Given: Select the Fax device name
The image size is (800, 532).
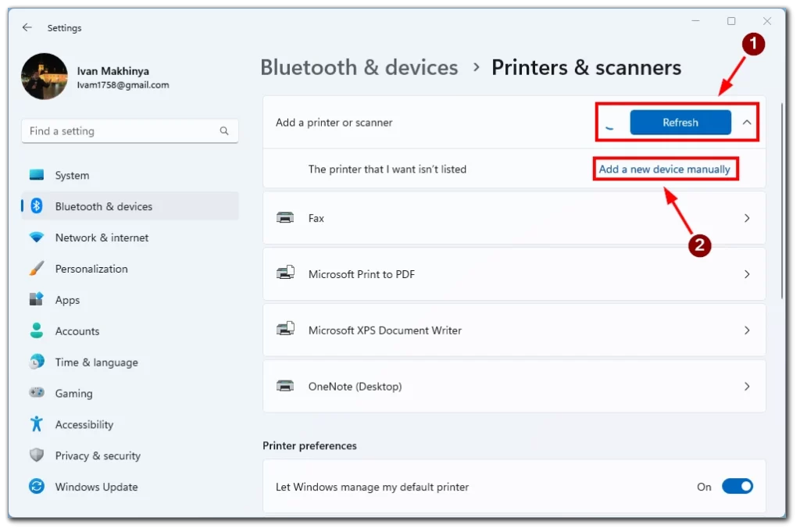Looking at the screenshot, I should 316,218.
